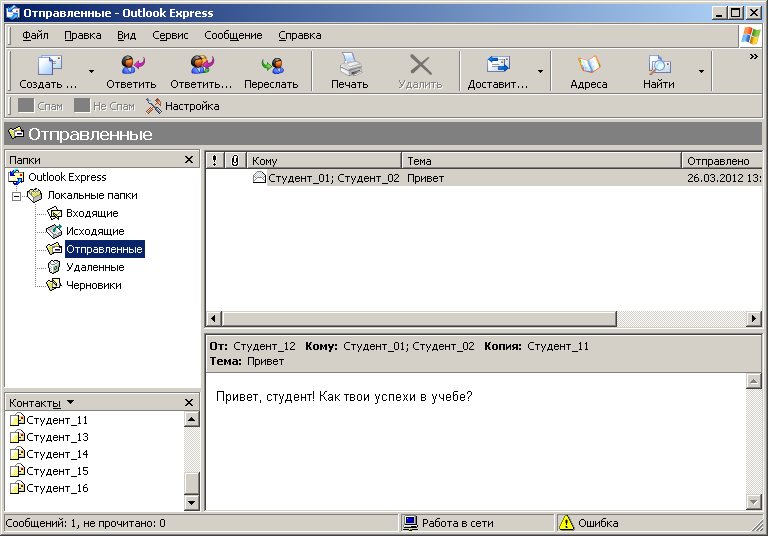Click the message body text Привет, студент!
This screenshot has height=536, width=768.
(265, 396)
